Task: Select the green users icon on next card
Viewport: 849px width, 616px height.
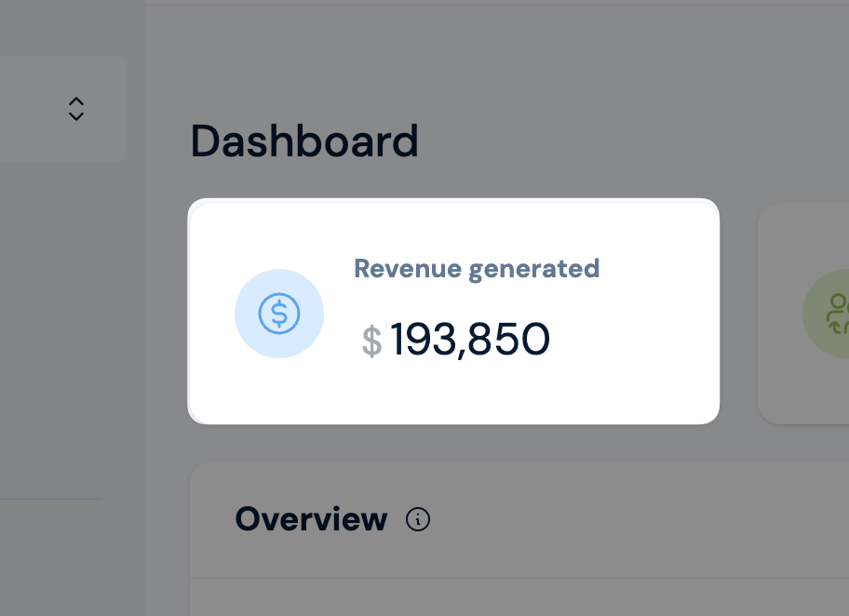Action: coord(837,314)
